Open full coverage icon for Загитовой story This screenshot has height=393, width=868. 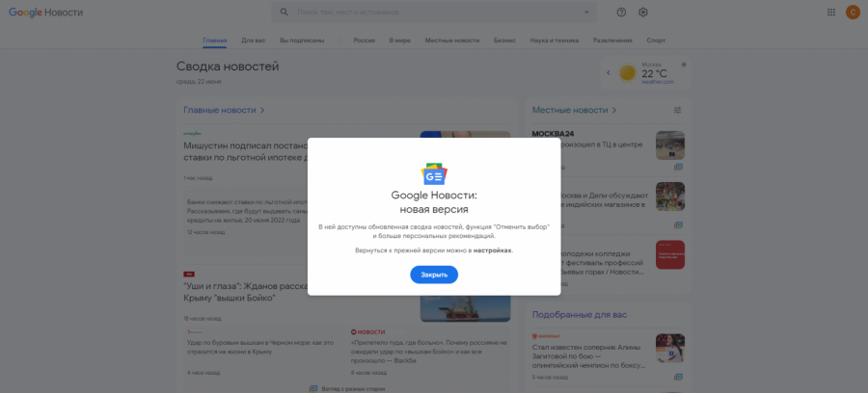(x=678, y=377)
